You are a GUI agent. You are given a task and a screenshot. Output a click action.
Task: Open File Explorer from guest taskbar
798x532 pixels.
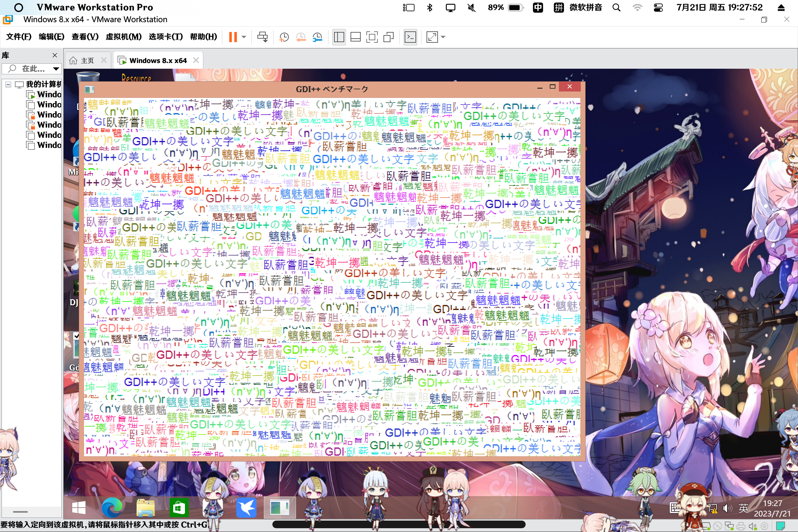(146, 508)
